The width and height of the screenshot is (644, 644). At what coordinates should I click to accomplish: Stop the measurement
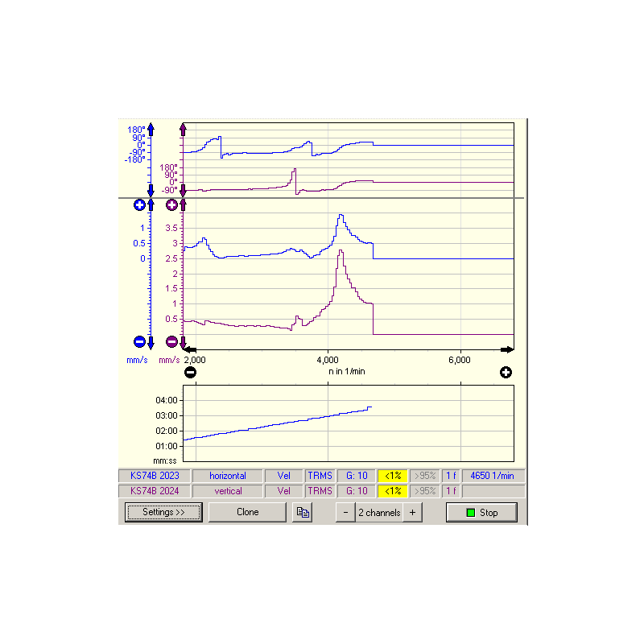coord(481,513)
